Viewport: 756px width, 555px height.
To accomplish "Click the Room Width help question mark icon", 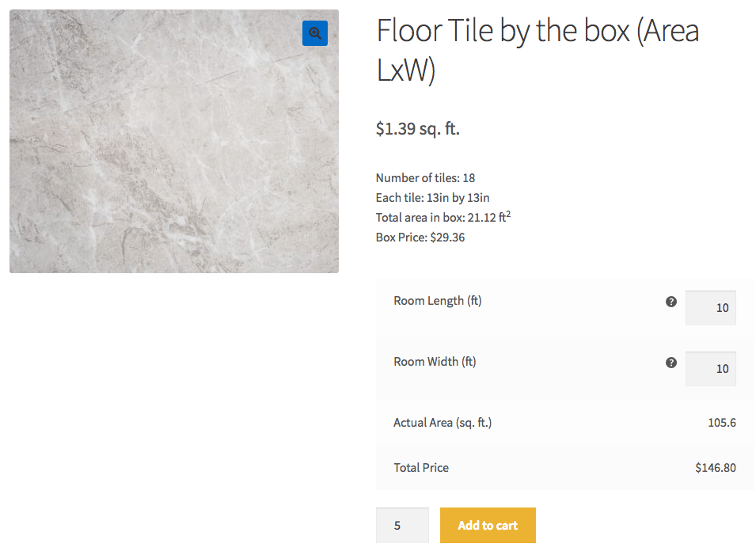I will 671,362.
